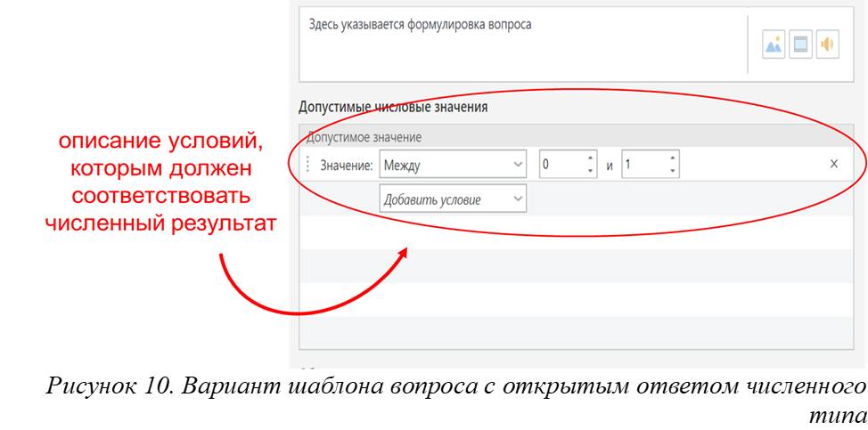
Task: Click the insert video frame icon
Action: point(800,46)
